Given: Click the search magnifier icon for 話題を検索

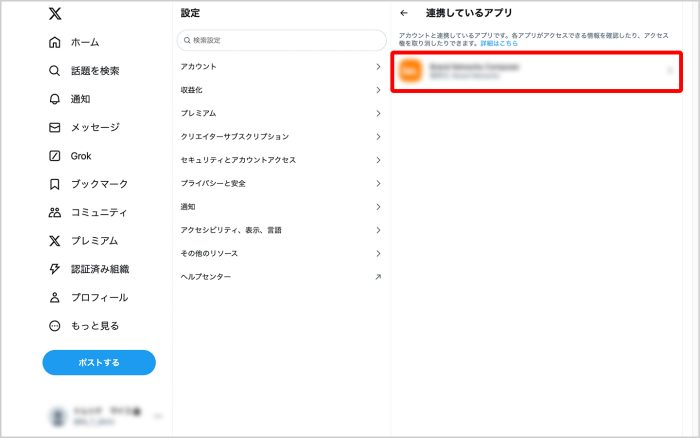Looking at the screenshot, I should point(55,71).
